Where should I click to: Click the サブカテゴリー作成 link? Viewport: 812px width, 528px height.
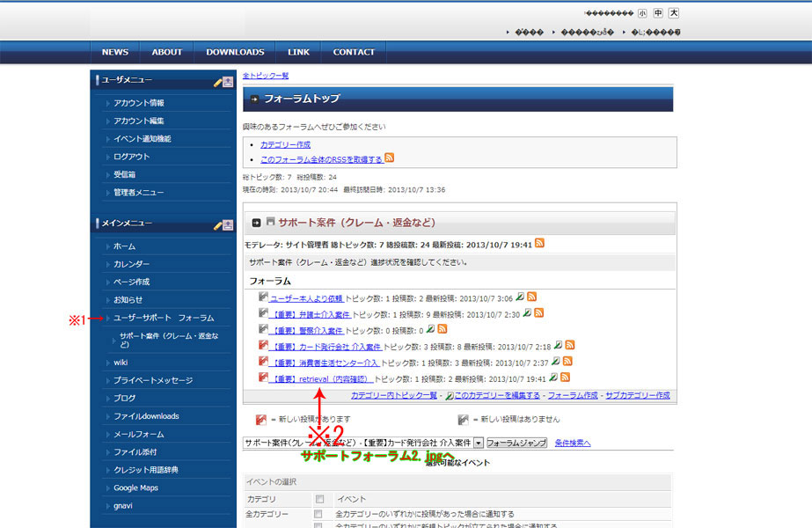point(638,395)
